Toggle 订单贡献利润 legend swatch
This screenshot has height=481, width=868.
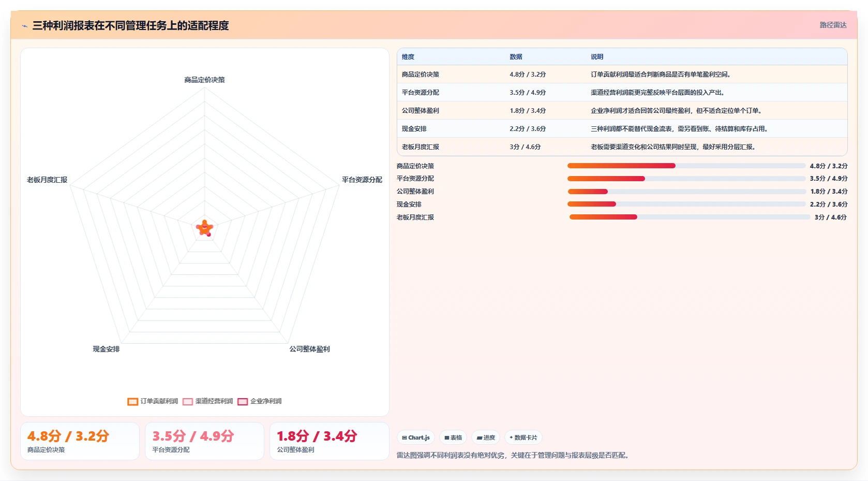coord(133,401)
